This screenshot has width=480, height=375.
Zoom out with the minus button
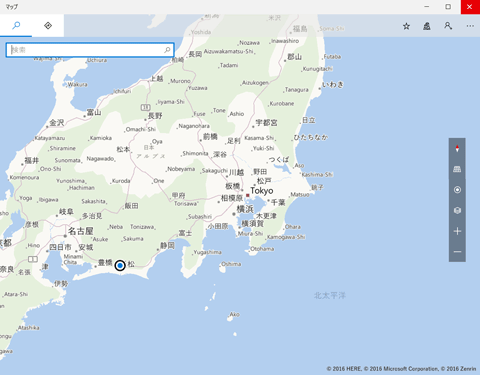457,252
